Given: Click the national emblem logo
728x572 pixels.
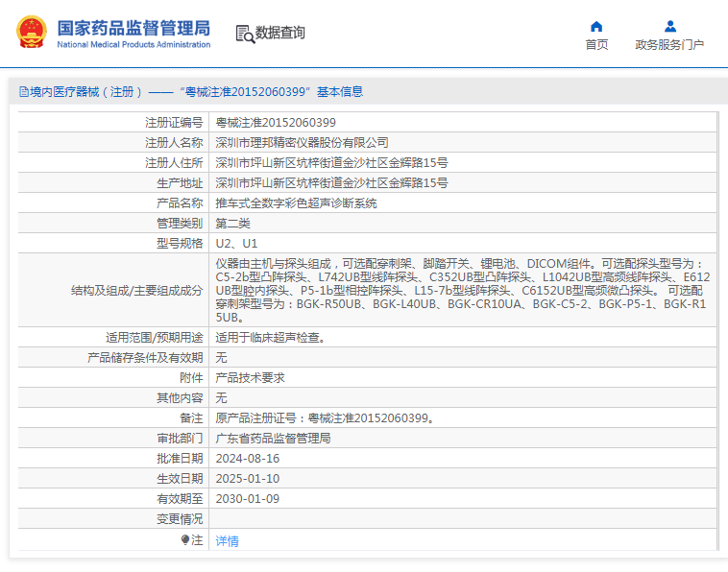Looking at the screenshot, I should tap(33, 33).
